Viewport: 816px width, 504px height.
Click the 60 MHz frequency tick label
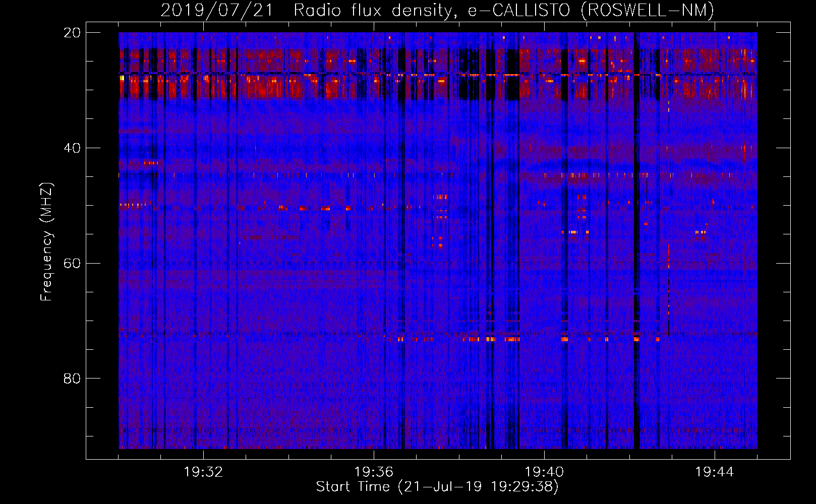(72, 263)
